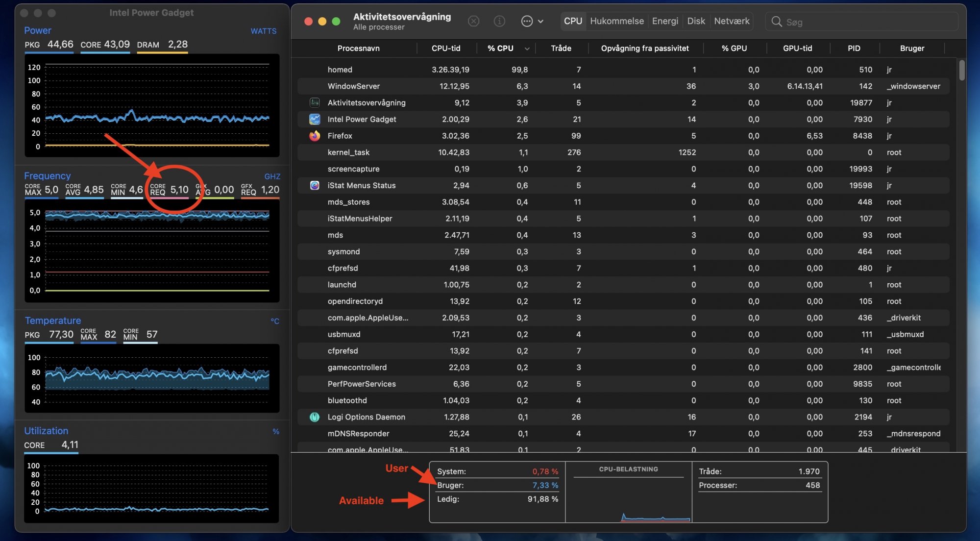Click the stop process (X) toolbar icon
Screen dimensions: 980x541
(473, 21)
